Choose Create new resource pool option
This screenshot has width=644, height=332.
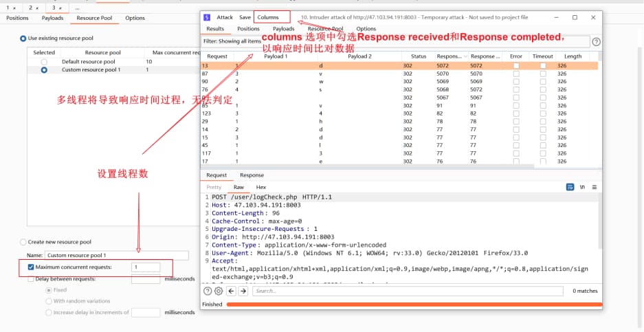[x=23, y=242]
